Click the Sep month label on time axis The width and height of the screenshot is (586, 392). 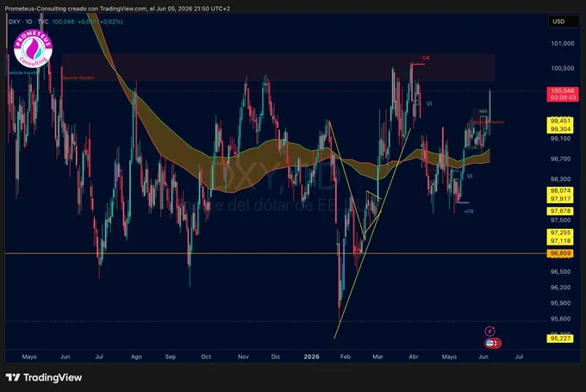pyautogui.click(x=171, y=357)
